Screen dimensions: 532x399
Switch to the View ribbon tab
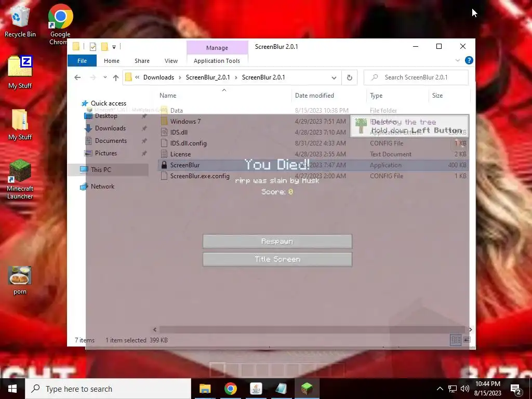(171, 61)
